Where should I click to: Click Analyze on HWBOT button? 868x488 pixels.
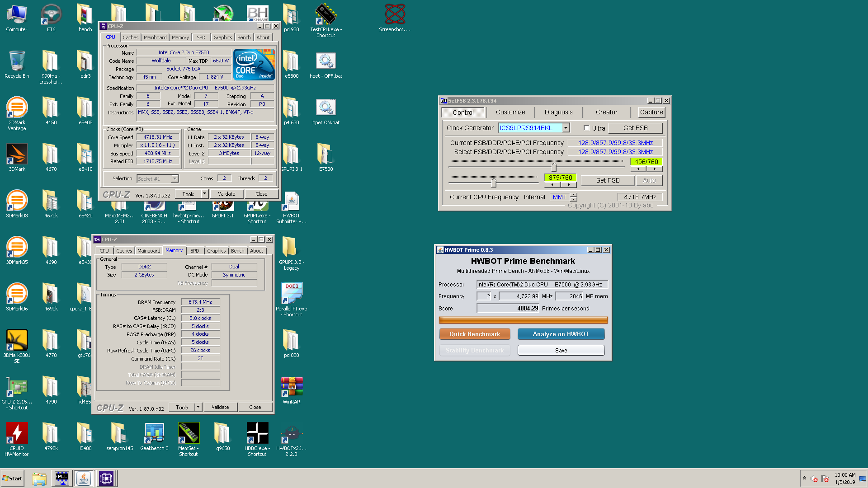(561, 334)
